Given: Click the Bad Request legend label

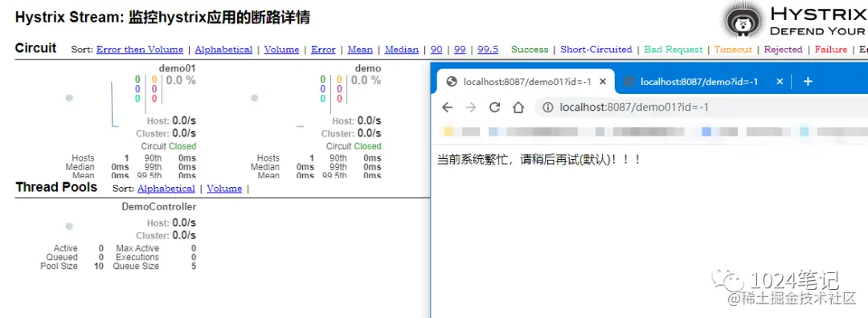Looking at the screenshot, I should click(674, 49).
